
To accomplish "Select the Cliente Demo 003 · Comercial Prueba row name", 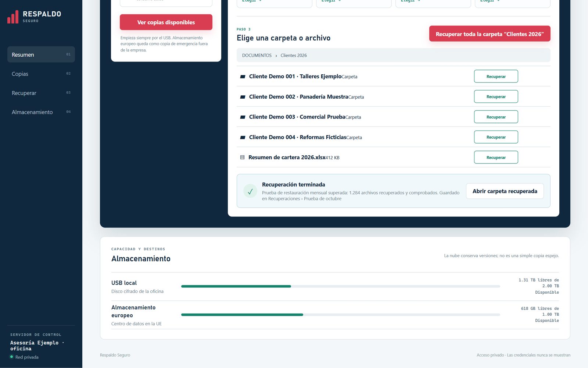I will [297, 117].
